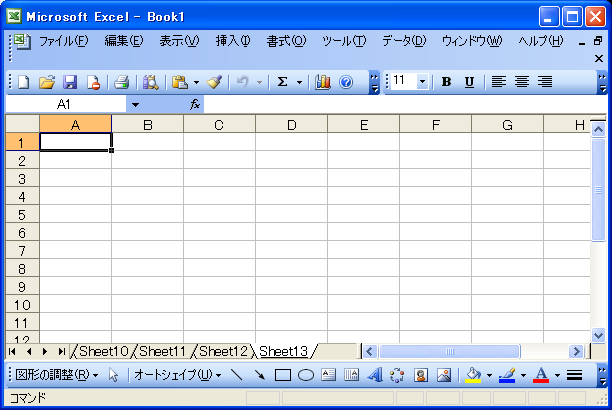Select the Rectangle drawing tool
612x410 pixels.
(x=283, y=375)
